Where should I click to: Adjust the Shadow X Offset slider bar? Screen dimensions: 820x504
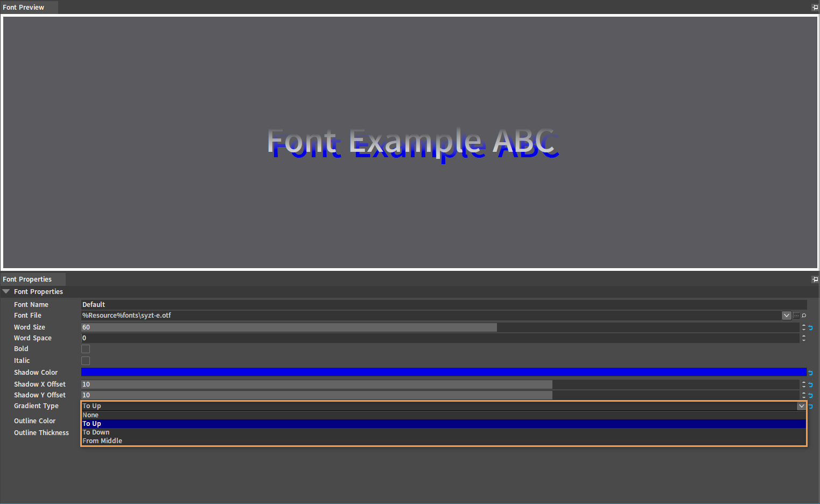(x=440, y=384)
